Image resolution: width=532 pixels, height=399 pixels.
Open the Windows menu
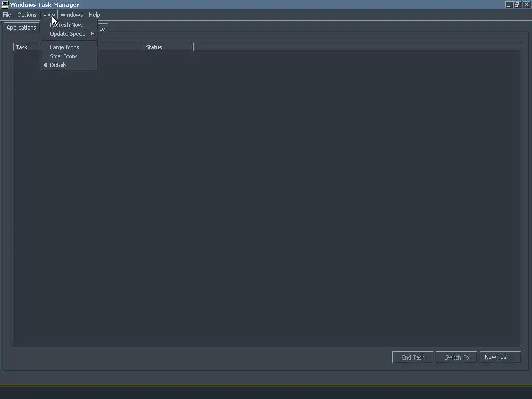pyautogui.click(x=72, y=15)
